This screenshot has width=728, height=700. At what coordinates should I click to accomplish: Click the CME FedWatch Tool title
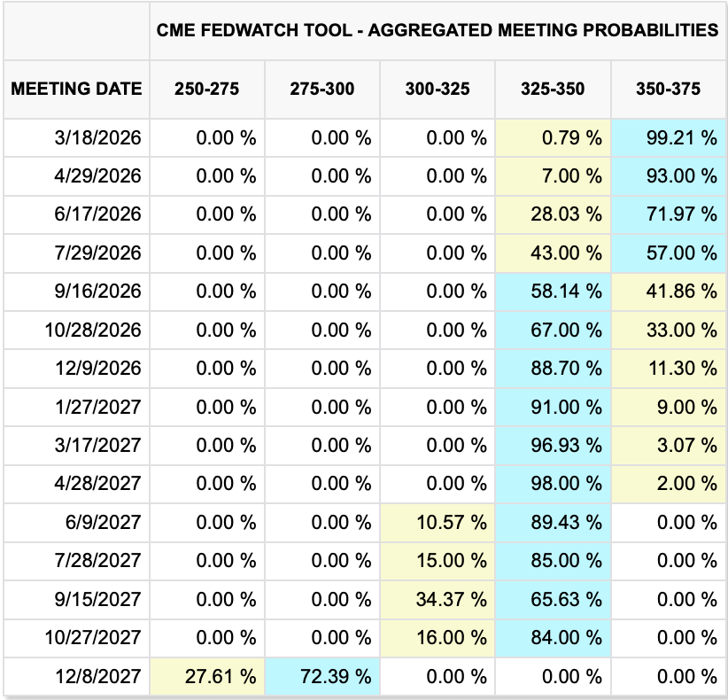pyautogui.click(x=438, y=30)
